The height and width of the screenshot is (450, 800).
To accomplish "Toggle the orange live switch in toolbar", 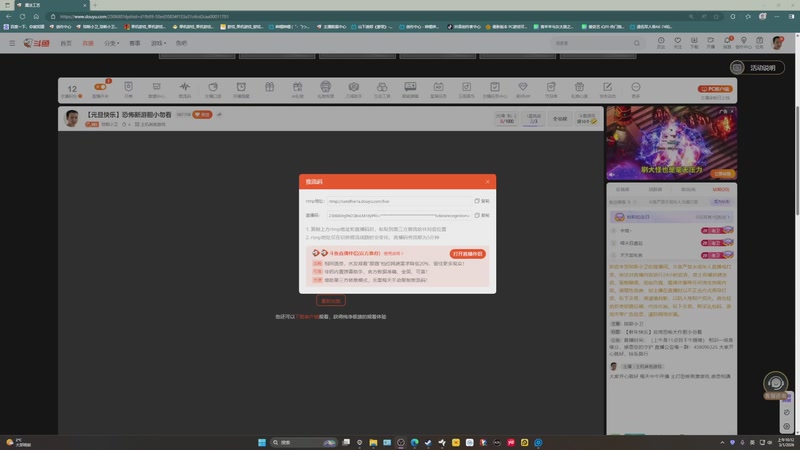I will click(100, 87).
